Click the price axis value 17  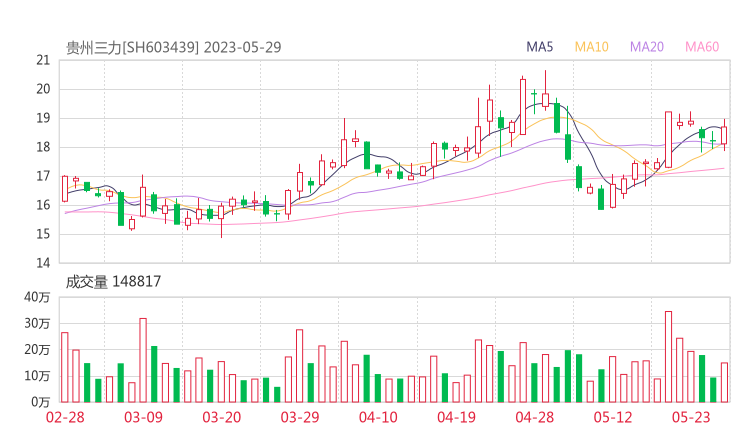pos(43,176)
